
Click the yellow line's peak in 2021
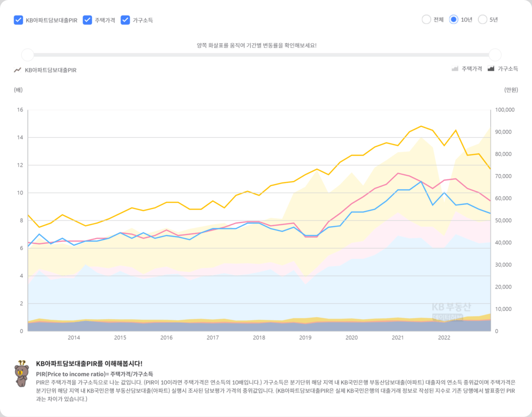click(x=421, y=126)
